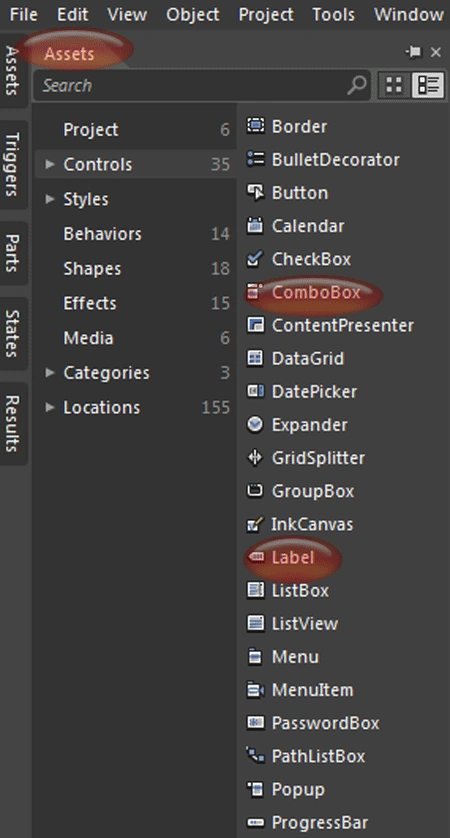This screenshot has height=838, width=450.
Task: Select the Border control icon
Action: click(255, 126)
